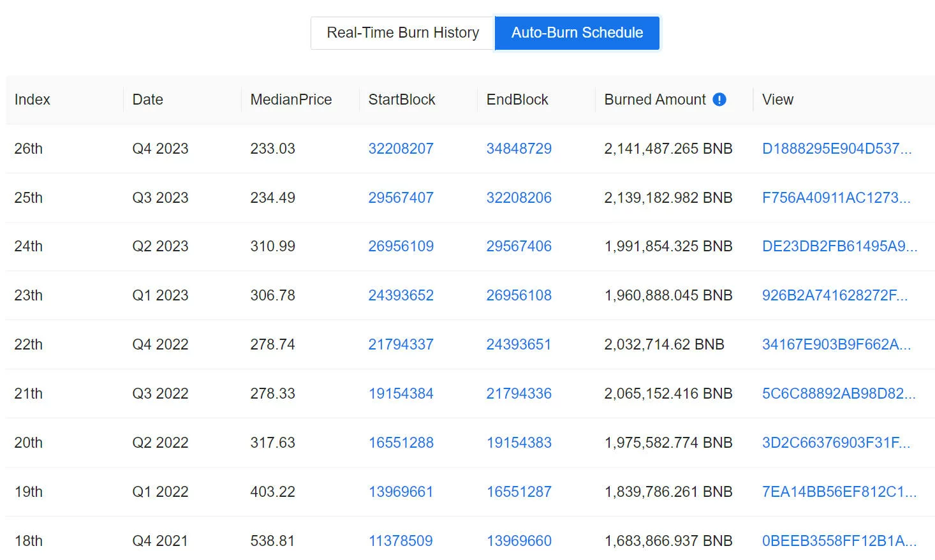View transaction hash 5C6C88892AB98D82
Screen dimensions: 935x560
coord(838,394)
